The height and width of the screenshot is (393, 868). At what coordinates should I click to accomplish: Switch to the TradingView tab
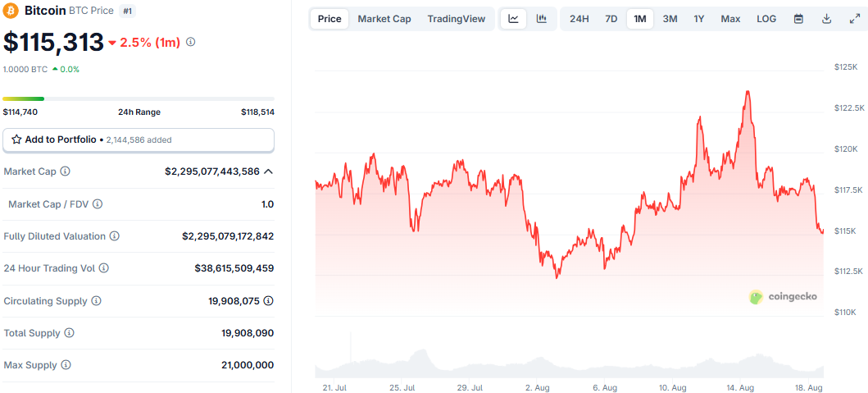point(457,19)
